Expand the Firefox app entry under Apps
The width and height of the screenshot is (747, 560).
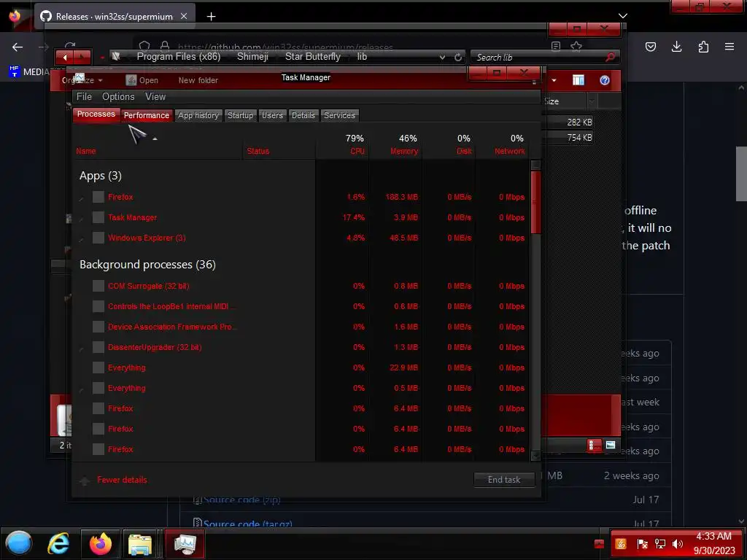pyautogui.click(x=82, y=198)
